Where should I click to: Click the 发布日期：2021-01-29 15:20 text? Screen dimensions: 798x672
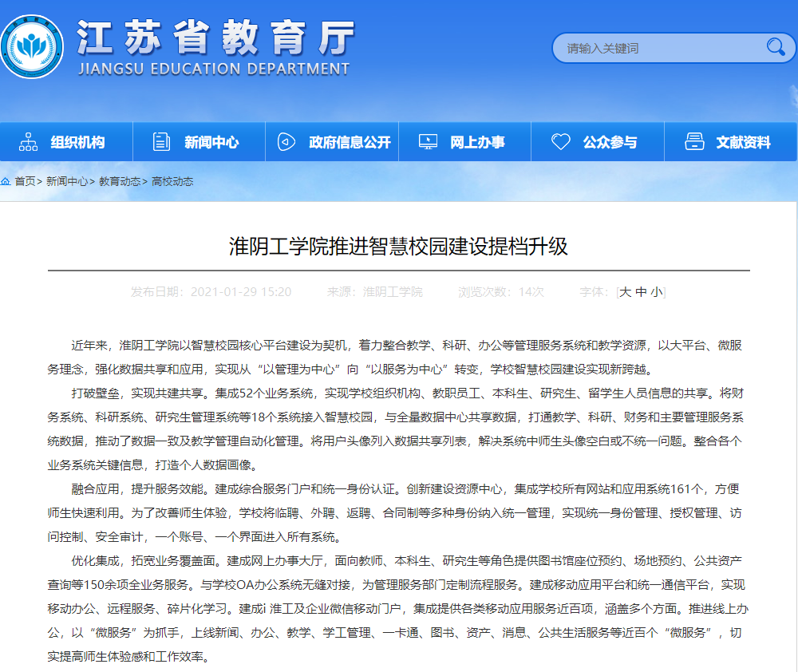(211, 292)
